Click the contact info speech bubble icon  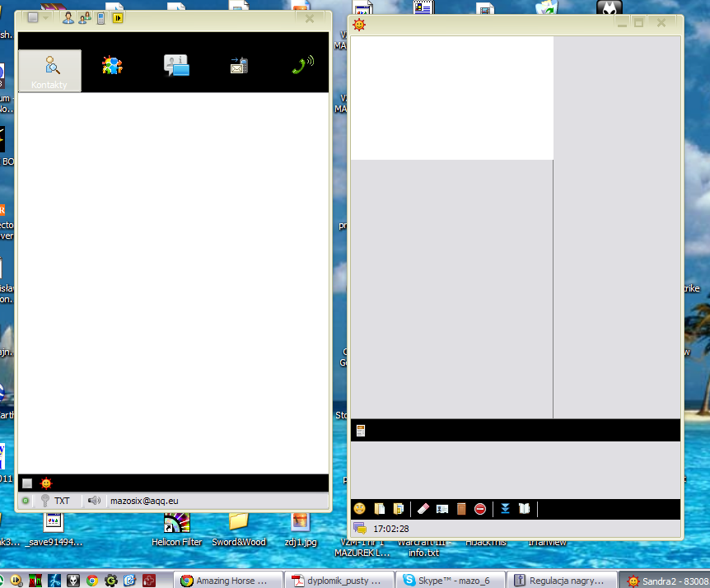pyautogui.click(x=176, y=66)
